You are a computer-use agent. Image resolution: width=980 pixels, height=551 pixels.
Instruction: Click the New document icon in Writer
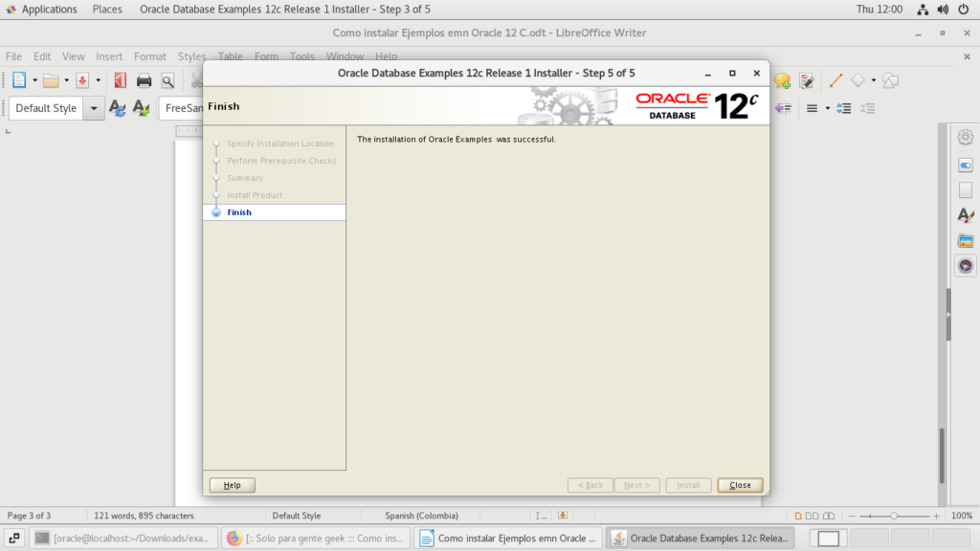click(x=19, y=80)
